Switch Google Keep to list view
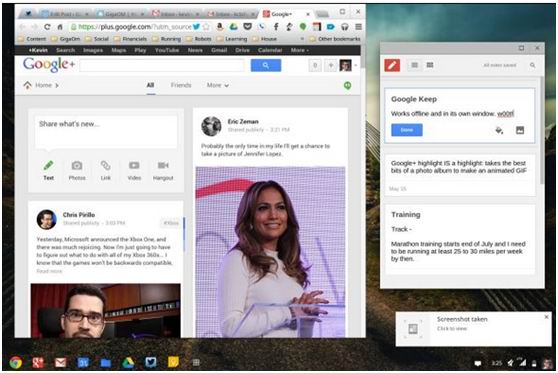Image resolution: width=558 pixels, height=373 pixels. [x=415, y=65]
